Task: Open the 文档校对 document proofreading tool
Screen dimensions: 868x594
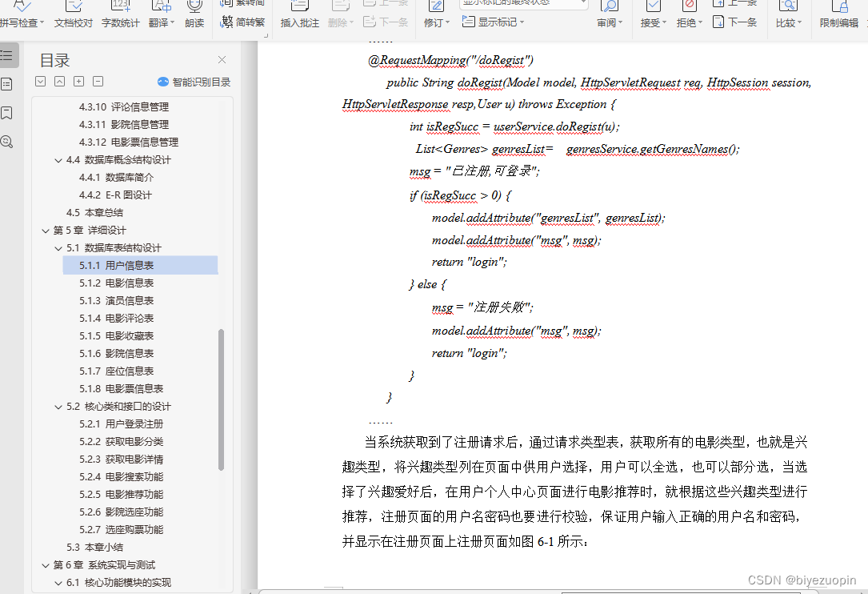Action: point(73,15)
